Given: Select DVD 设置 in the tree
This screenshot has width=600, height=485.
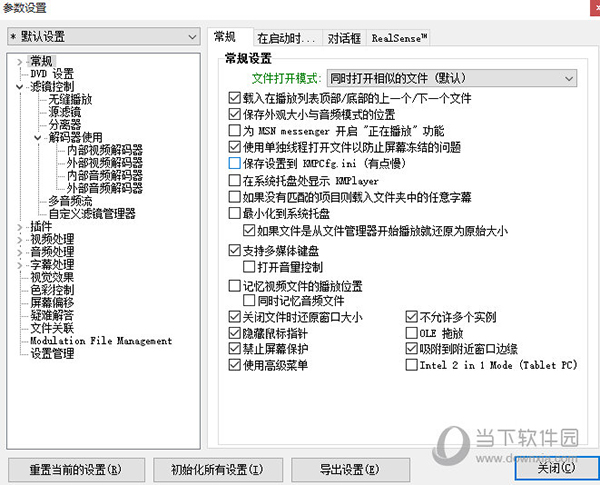Looking at the screenshot, I should 52,74.
